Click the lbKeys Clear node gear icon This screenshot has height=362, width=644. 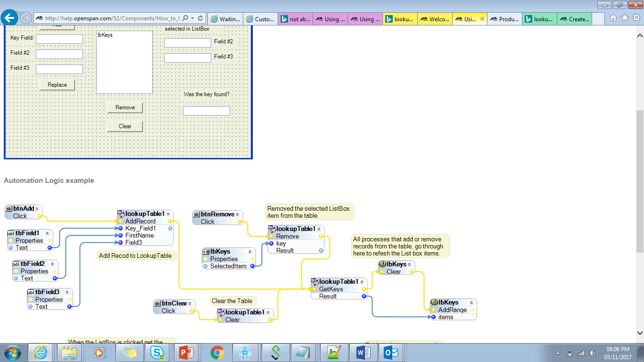click(382, 264)
